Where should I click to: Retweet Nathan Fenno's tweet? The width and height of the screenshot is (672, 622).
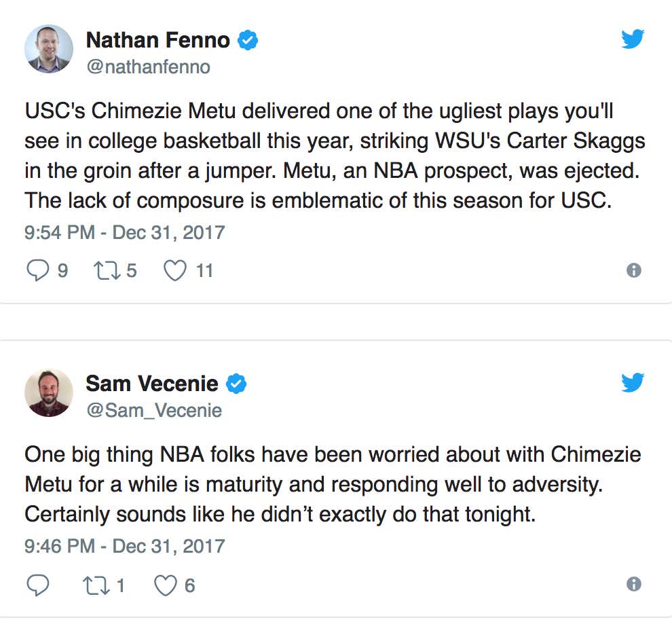(x=105, y=271)
